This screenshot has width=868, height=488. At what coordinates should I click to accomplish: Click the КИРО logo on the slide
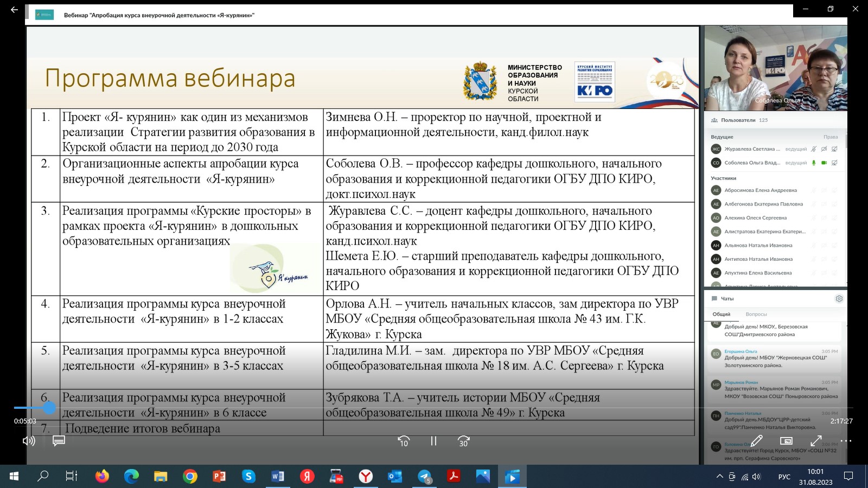coord(595,82)
